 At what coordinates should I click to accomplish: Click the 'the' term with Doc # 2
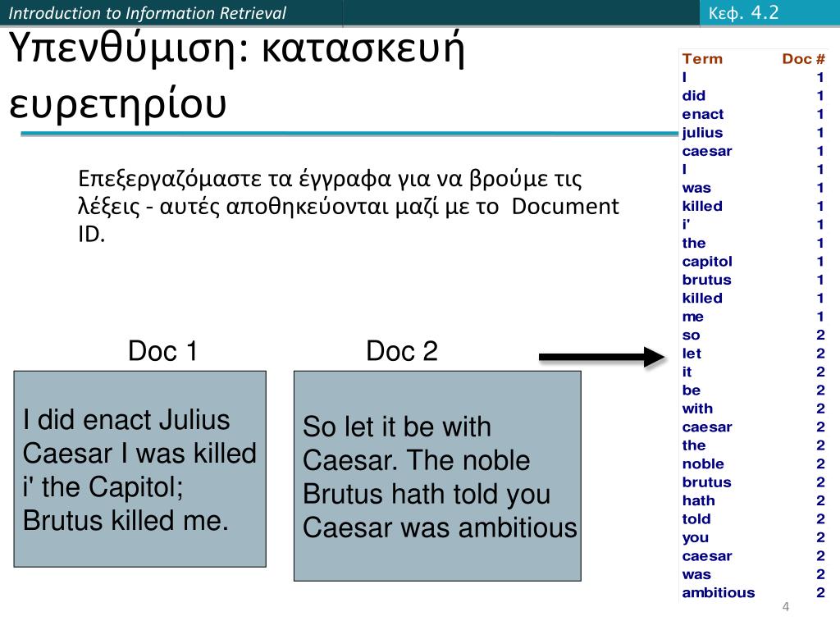(694, 445)
